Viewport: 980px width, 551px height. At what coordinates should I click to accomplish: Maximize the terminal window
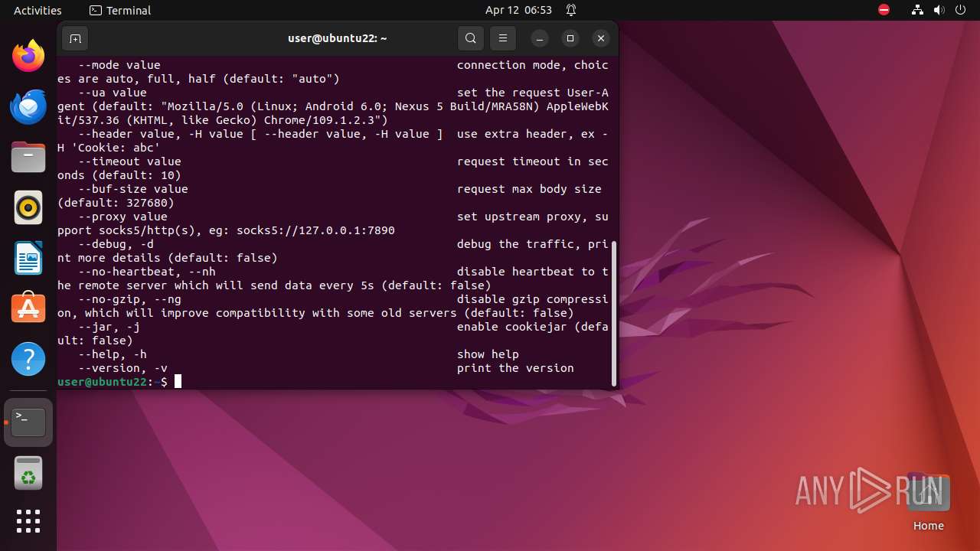tap(570, 38)
